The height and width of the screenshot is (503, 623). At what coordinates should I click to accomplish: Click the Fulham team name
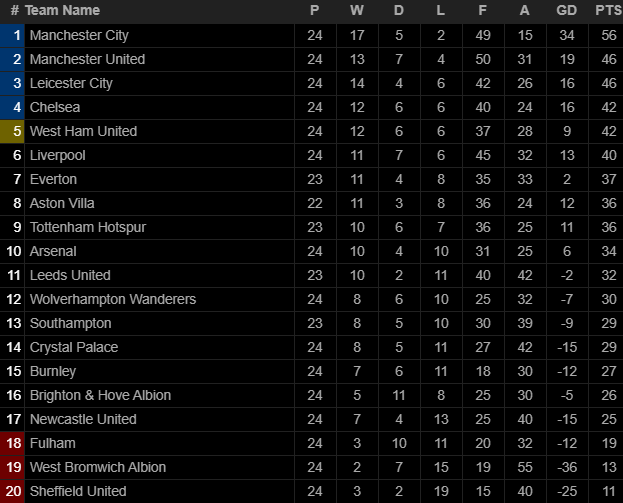click(x=52, y=443)
